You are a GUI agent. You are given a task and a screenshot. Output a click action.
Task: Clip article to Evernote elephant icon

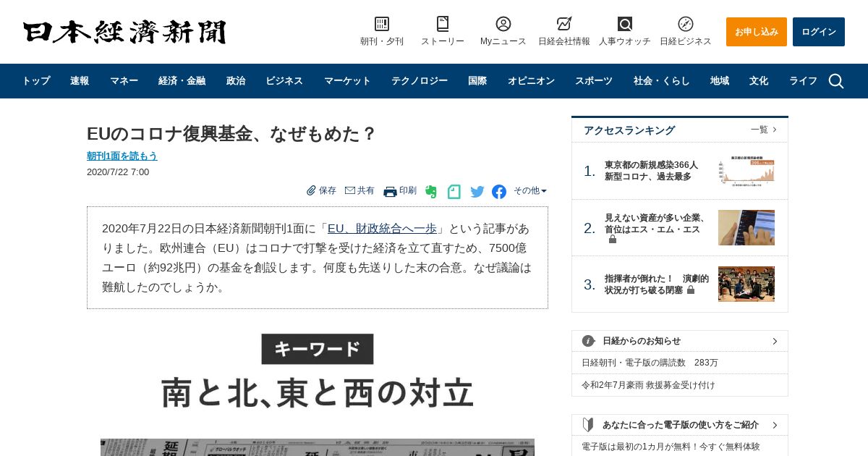point(431,192)
